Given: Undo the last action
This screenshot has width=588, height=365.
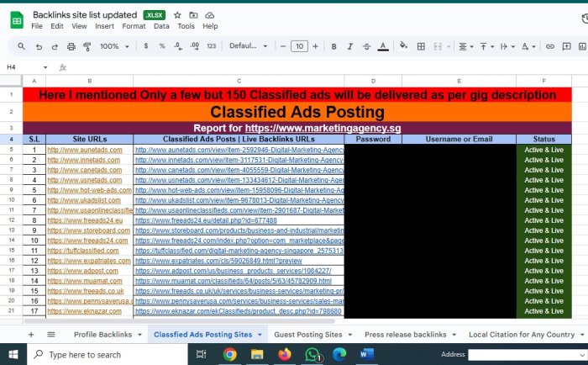Looking at the screenshot, I should coord(39,46).
